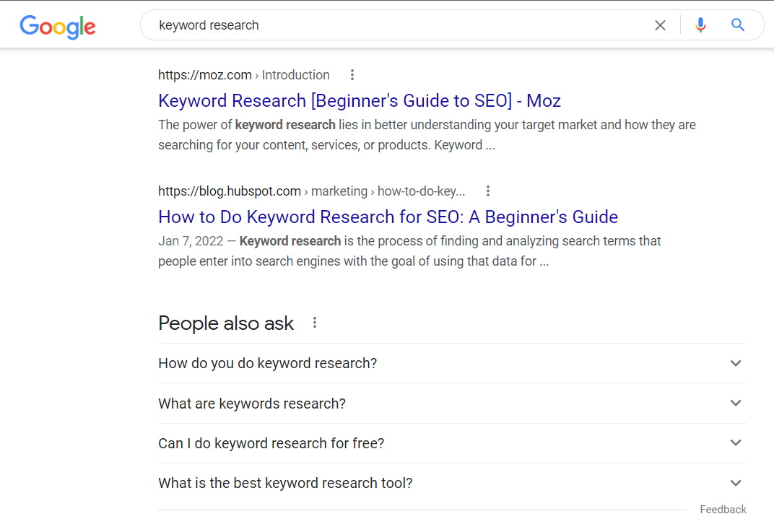The width and height of the screenshot is (774, 532).
Task: Open the blog.hubspot.com breadcrumb link
Action: (230, 191)
